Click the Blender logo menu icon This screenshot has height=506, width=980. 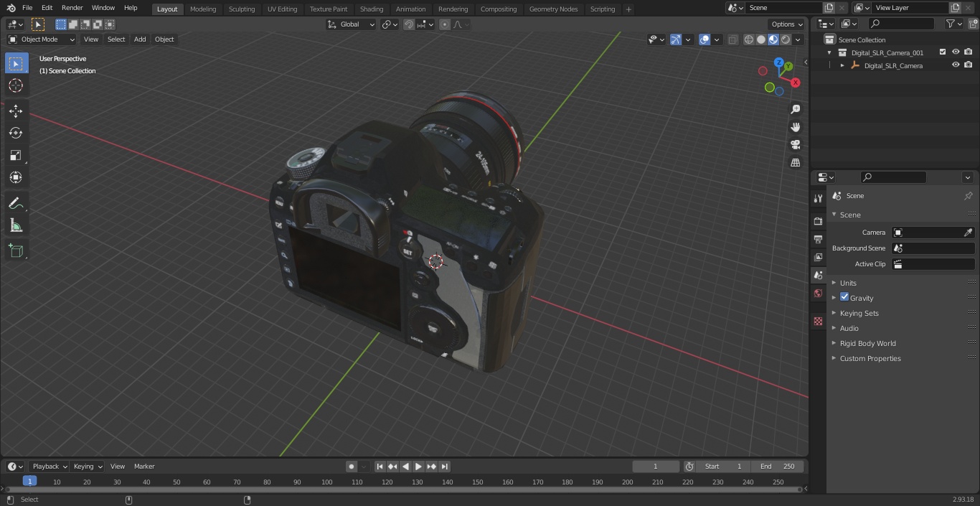(11, 8)
